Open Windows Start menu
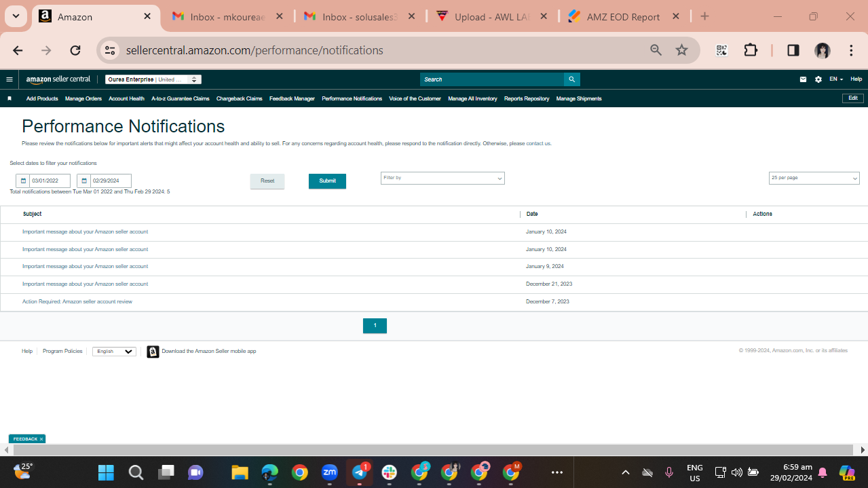 (106, 472)
